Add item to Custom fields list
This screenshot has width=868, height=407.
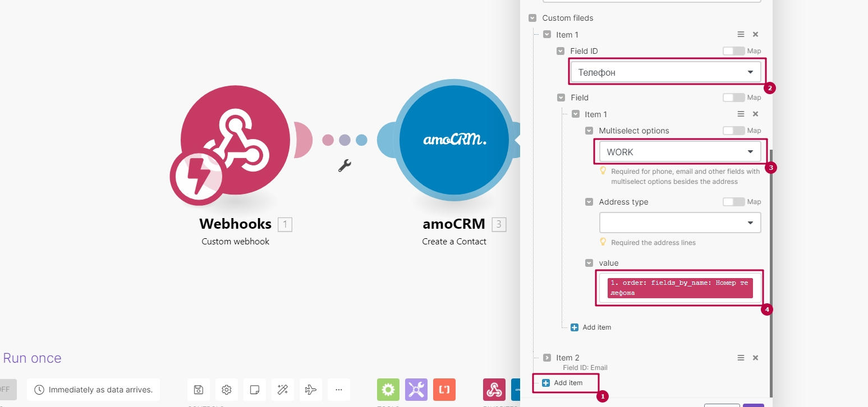(562, 383)
